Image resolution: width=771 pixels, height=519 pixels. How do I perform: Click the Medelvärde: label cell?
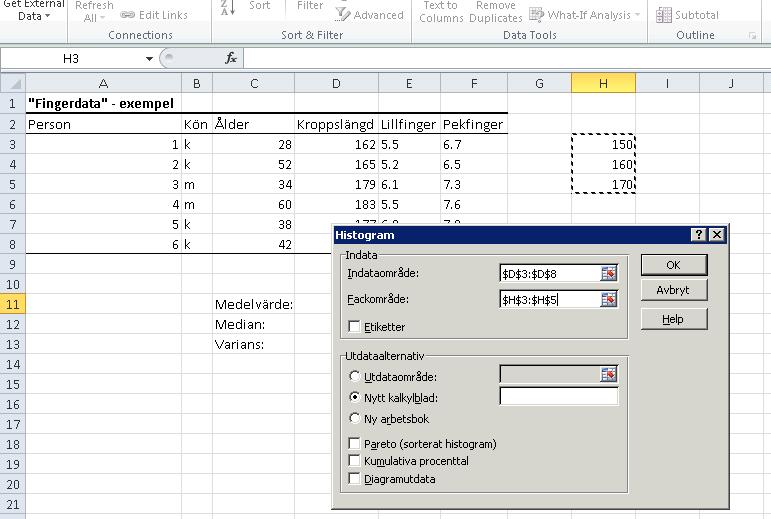point(254,304)
